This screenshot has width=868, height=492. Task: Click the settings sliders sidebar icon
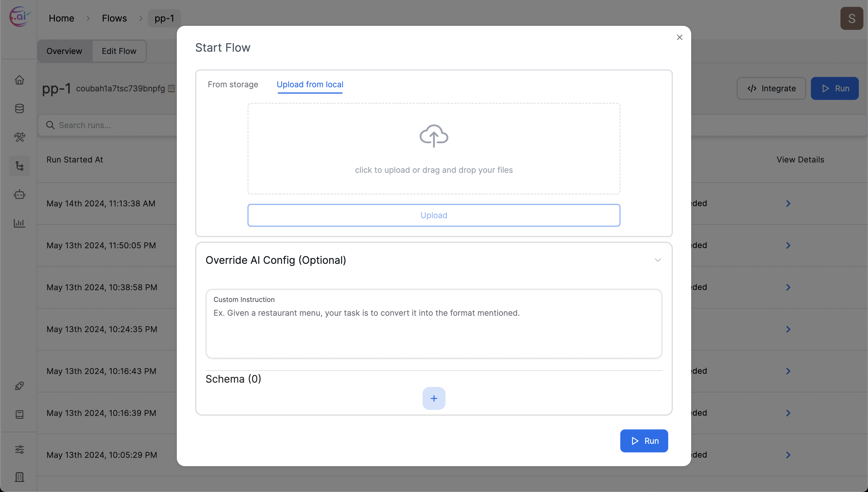(x=19, y=449)
